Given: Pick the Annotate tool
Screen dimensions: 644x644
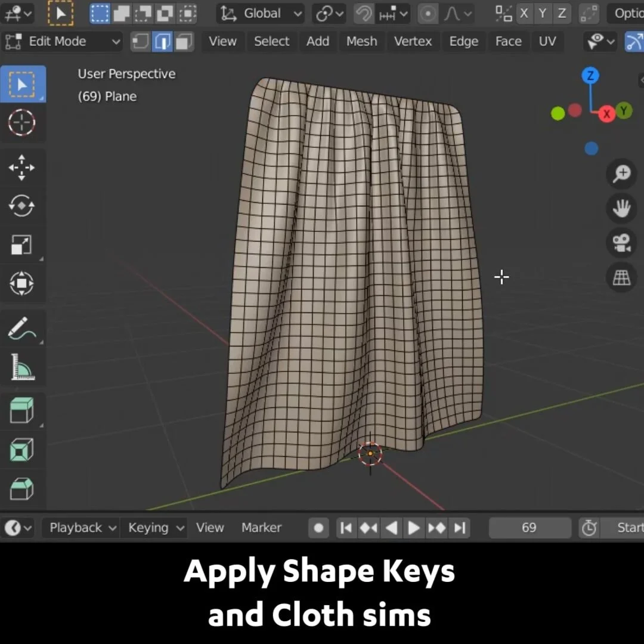Looking at the screenshot, I should [x=23, y=328].
